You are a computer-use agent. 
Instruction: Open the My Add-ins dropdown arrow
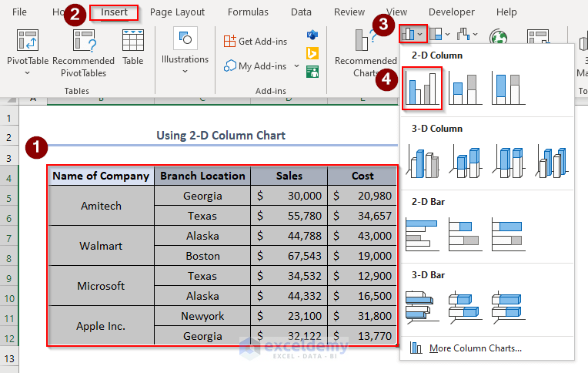pyautogui.click(x=297, y=66)
